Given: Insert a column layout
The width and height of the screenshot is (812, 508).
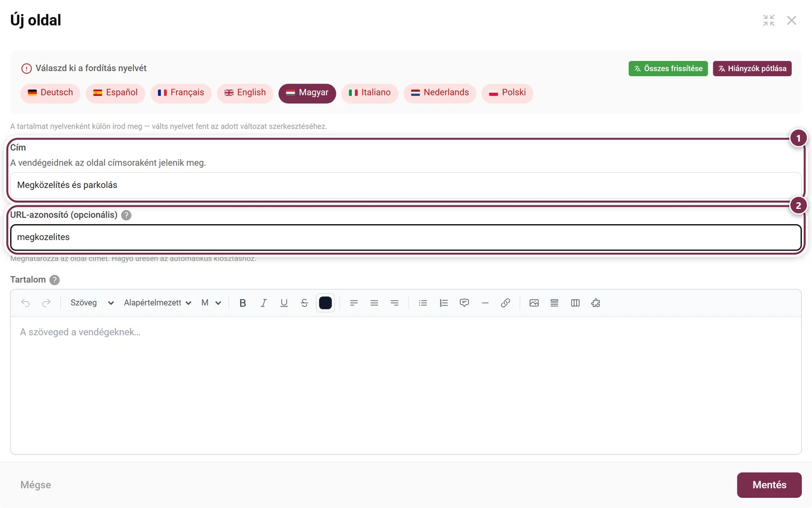Looking at the screenshot, I should coord(575,303).
